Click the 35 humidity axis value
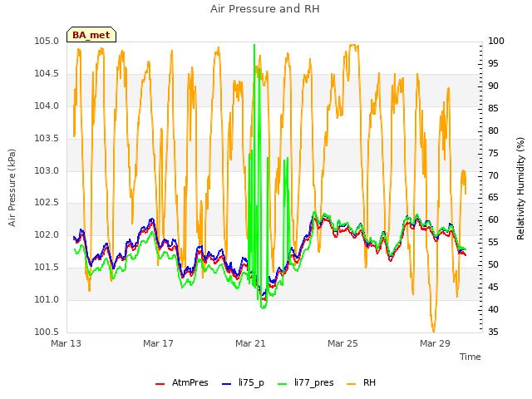This screenshot has height=399, width=532. tap(493, 332)
